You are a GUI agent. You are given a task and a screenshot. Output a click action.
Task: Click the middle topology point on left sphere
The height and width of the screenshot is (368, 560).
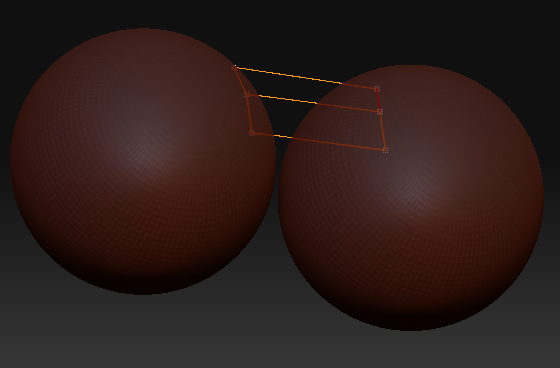click(246, 94)
